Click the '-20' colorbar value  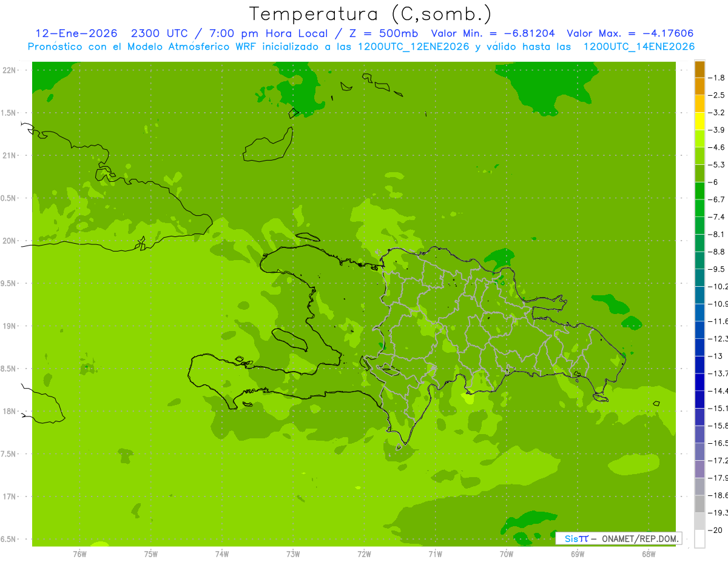coord(716,530)
